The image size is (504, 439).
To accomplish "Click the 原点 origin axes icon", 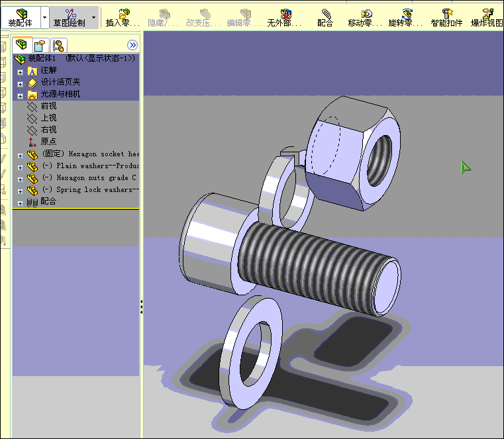I will pyautogui.click(x=32, y=142).
